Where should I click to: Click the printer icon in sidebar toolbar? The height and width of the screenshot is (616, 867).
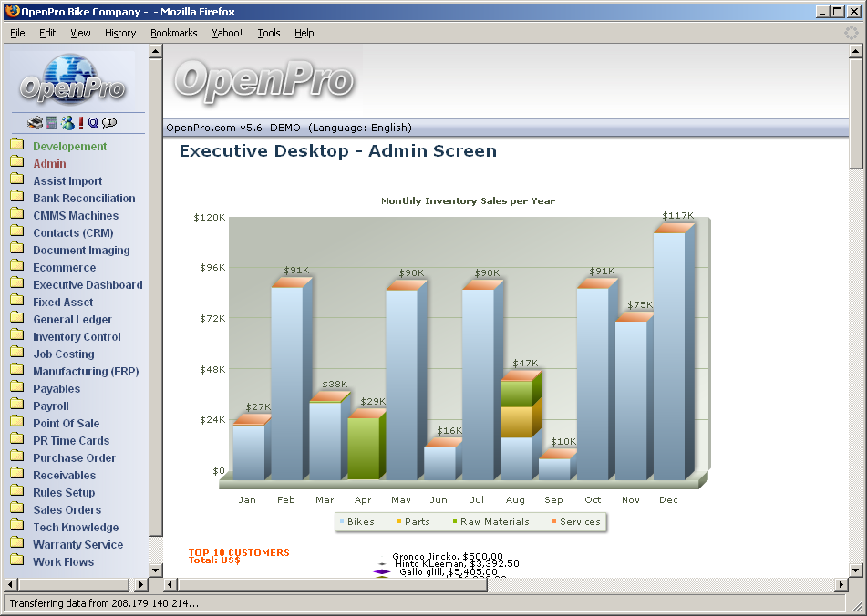point(35,123)
